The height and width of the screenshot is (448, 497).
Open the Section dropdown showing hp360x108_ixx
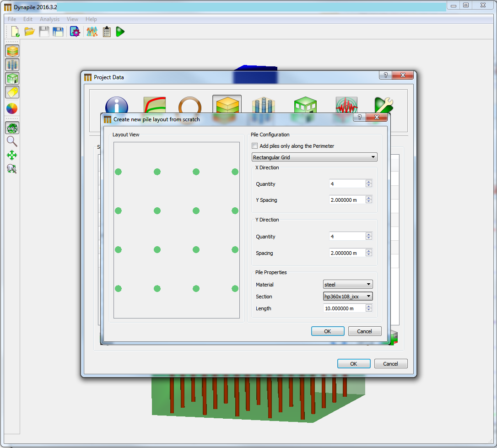348,297
